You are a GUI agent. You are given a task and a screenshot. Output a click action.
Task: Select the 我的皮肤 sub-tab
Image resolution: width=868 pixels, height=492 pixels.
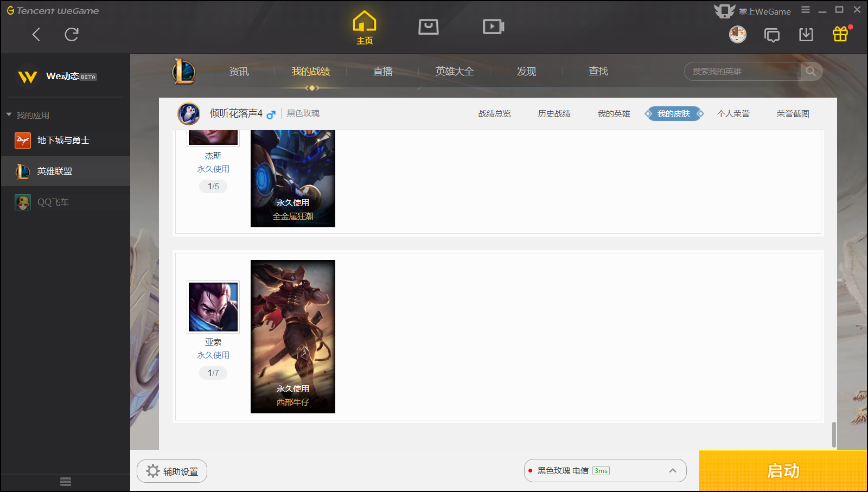point(674,114)
